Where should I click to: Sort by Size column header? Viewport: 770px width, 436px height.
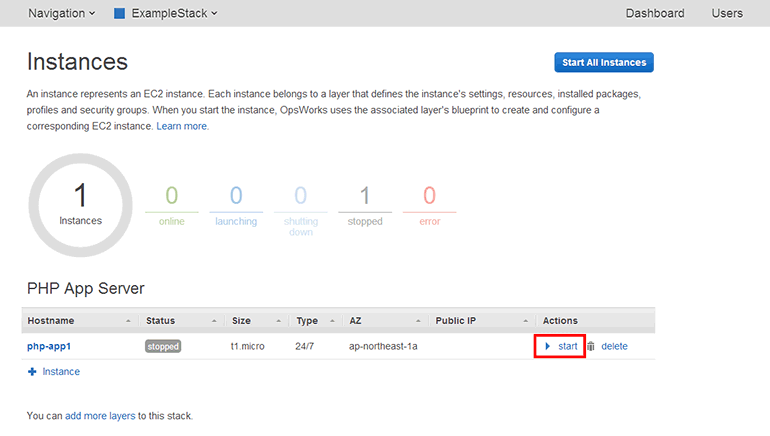pyautogui.click(x=241, y=321)
